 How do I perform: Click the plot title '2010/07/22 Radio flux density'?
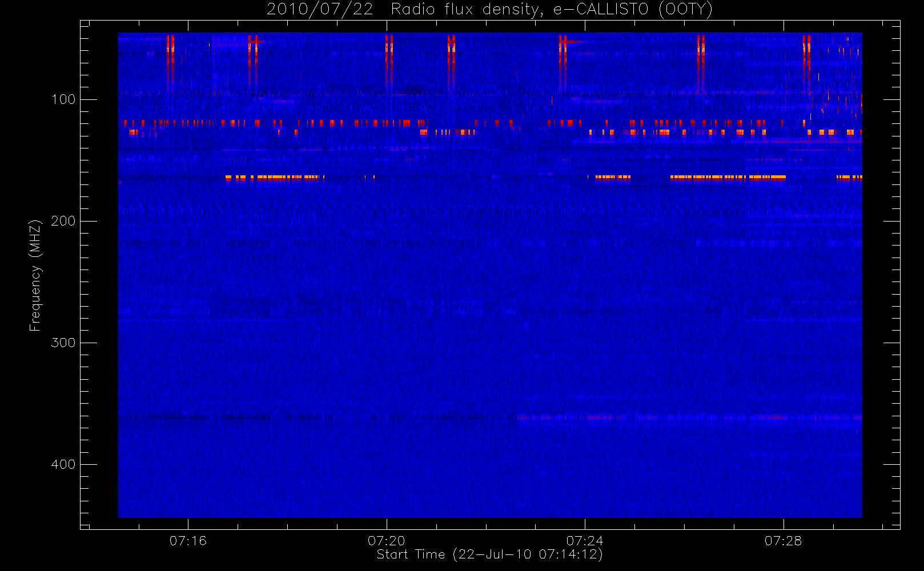click(x=489, y=10)
